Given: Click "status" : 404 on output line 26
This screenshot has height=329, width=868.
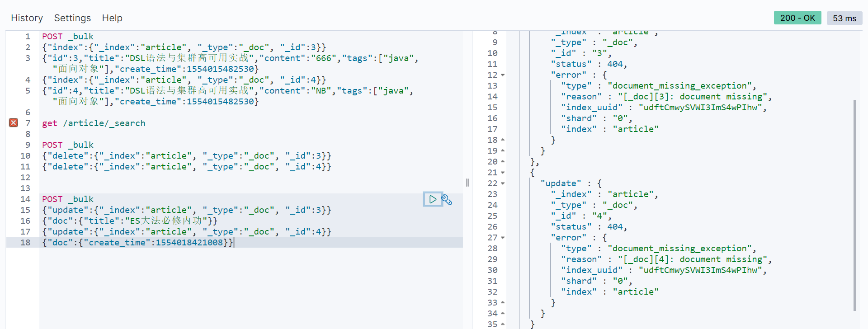Looking at the screenshot, I should tap(589, 227).
